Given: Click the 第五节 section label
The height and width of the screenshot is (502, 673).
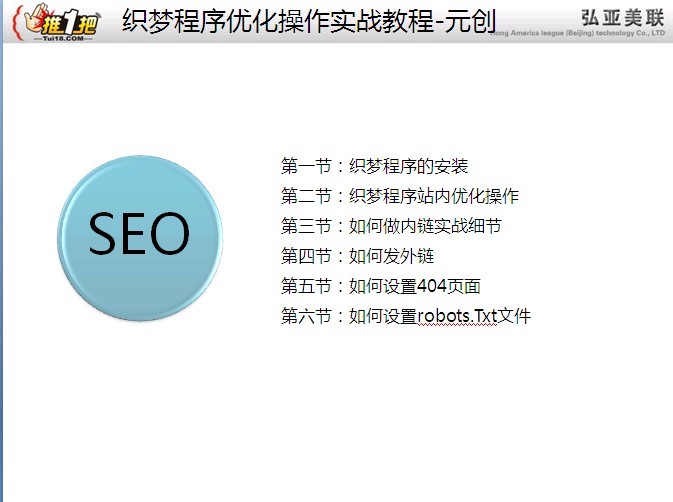Looking at the screenshot, I should (x=306, y=286).
